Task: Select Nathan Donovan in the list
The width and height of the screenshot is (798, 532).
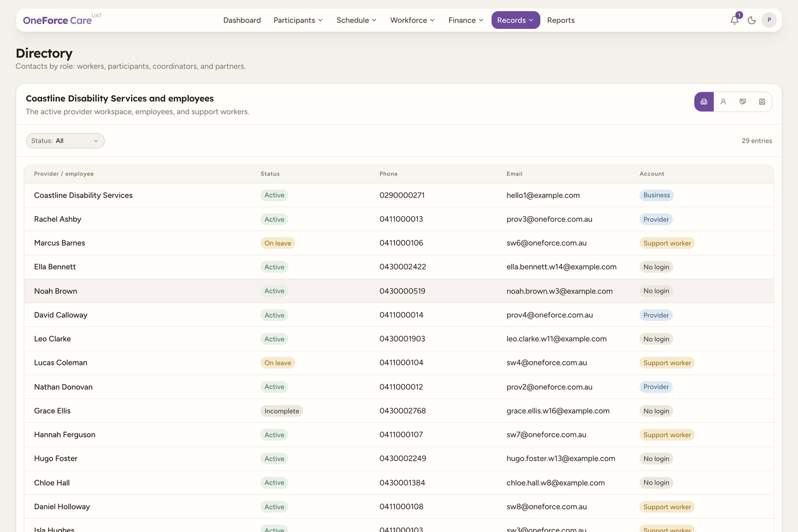Action: pyautogui.click(x=399, y=387)
